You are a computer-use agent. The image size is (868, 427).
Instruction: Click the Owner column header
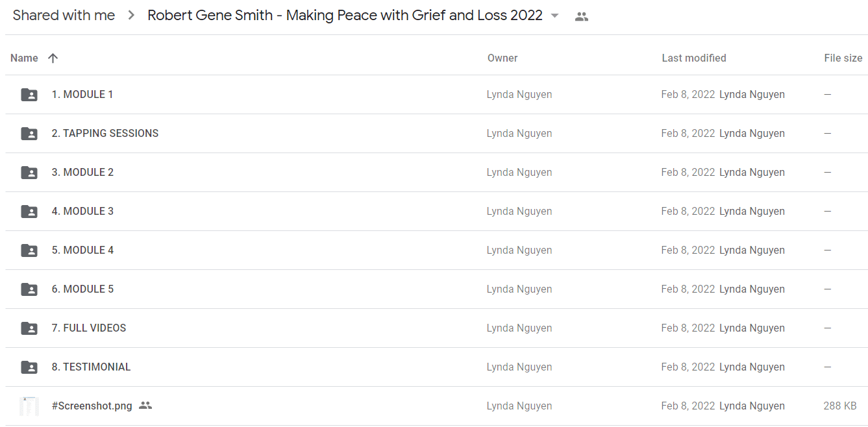point(502,58)
